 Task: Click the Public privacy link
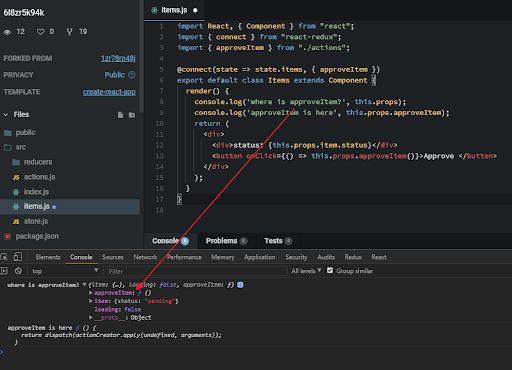[115, 75]
